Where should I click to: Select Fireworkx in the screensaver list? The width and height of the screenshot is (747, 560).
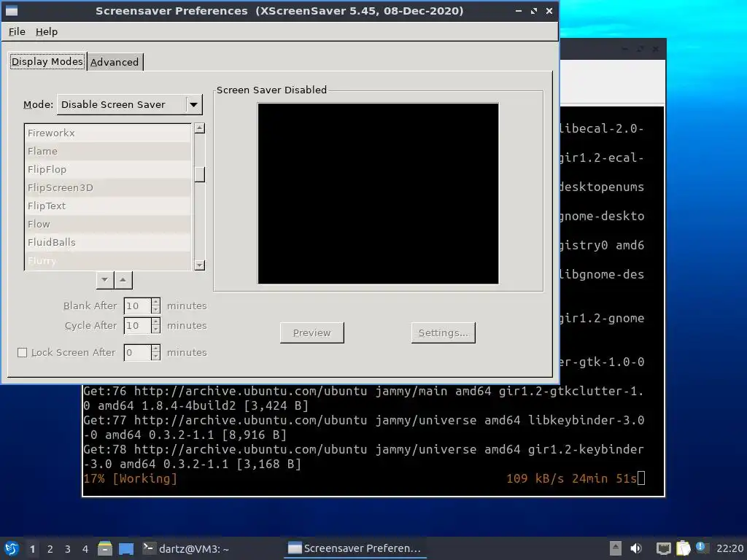tap(107, 133)
